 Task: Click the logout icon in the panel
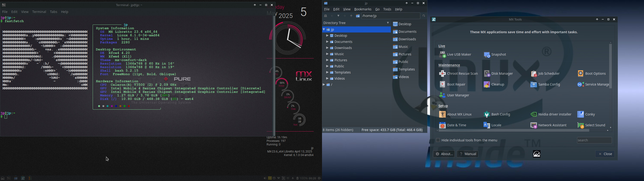pyautogui.click(x=319, y=178)
